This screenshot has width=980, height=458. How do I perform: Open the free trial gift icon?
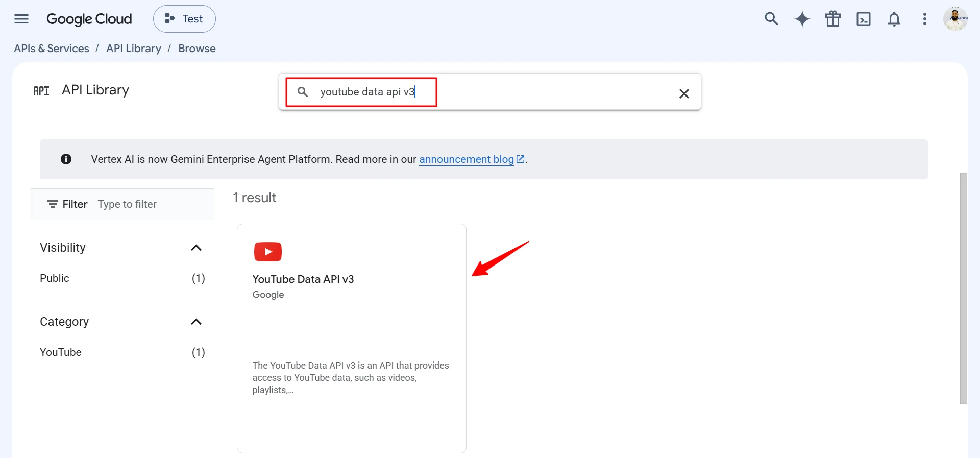(x=833, y=19)
